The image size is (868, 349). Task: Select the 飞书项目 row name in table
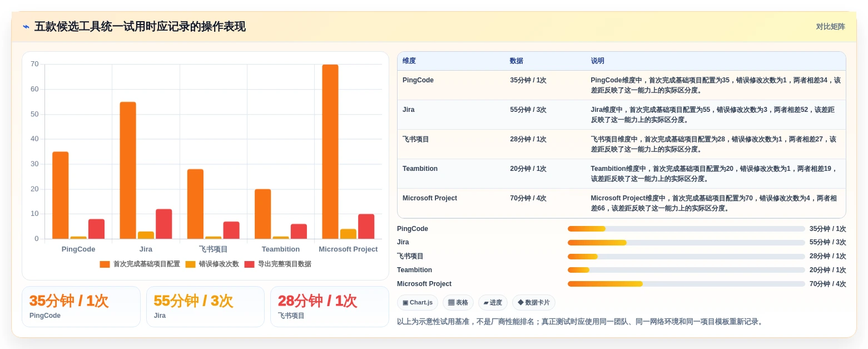point(416,139)
